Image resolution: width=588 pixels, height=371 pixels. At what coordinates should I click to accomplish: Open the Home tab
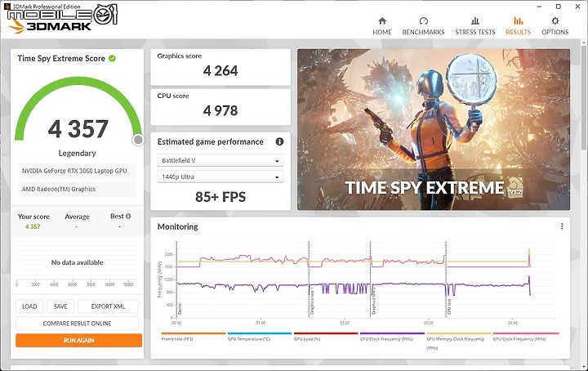[x=381, y=26]
